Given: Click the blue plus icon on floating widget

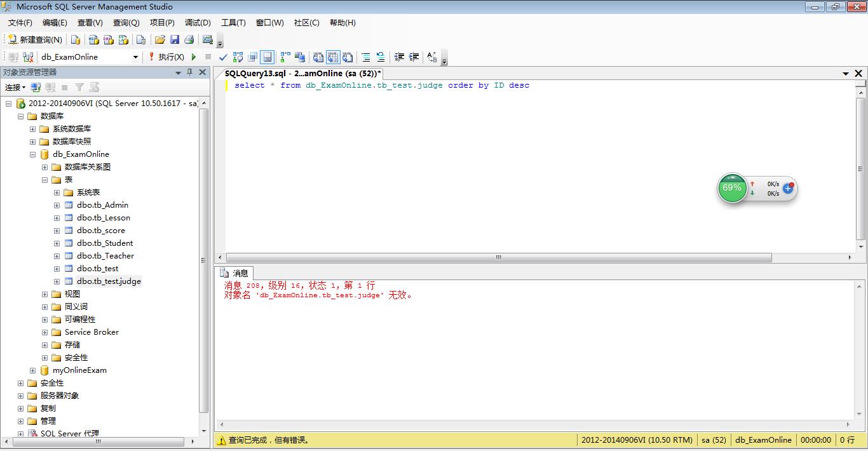Looking at the screenshot, I should [788, 188].
